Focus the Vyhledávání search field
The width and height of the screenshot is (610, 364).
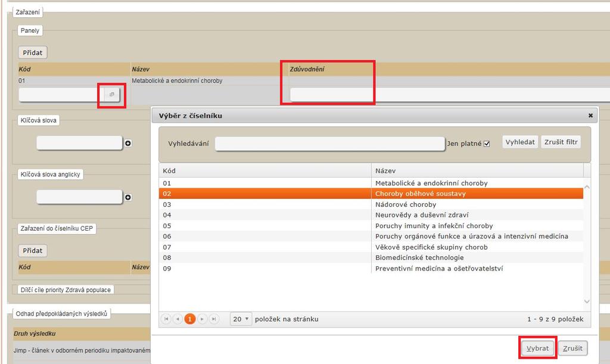(330, 144)
